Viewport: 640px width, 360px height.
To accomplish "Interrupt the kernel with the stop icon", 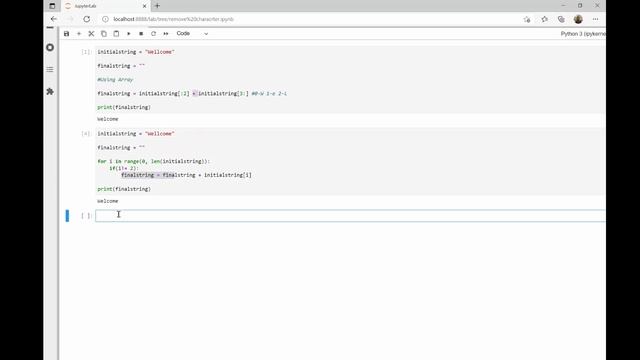I will (141, 33).
